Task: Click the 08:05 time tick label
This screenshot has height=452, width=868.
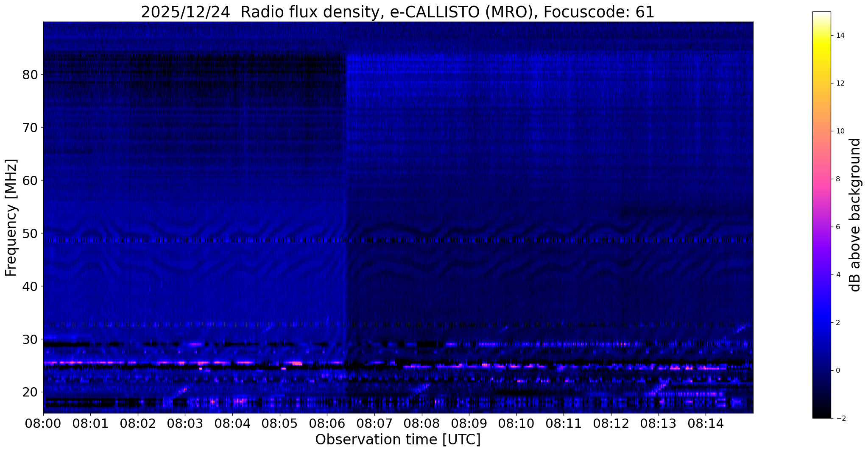Action: pos(280,424)
